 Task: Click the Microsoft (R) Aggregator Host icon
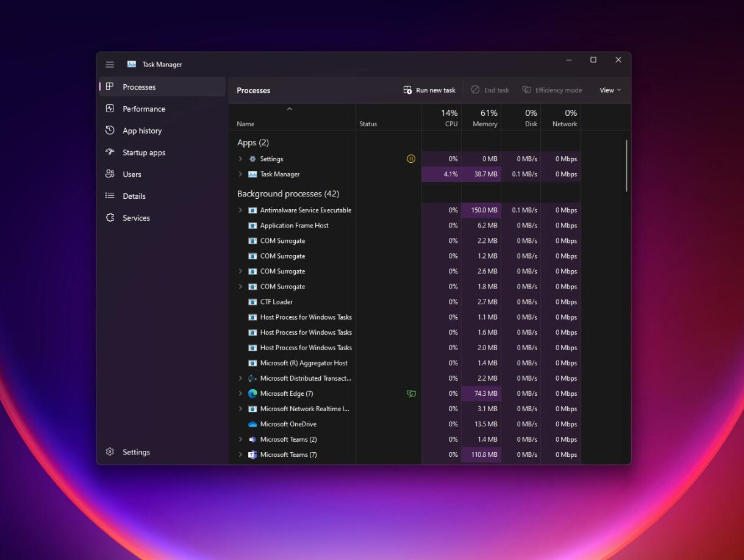tap(252, 363)
